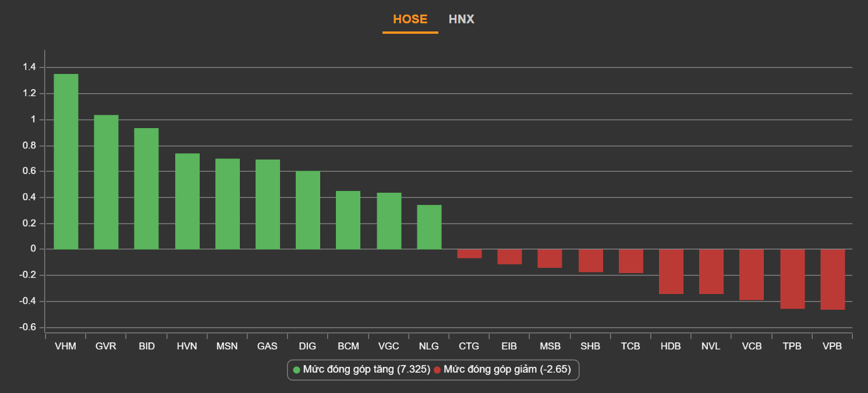This screenshot has width=868, height=393.
Task: Click the GAS green bar
Action: pyautogui.click(x=268, y=204)
